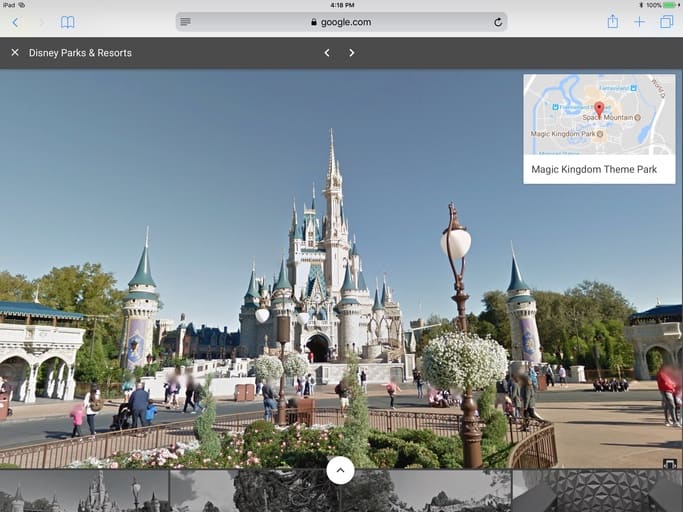Click the Disney Parks & Resorts title
This screenshot has width=683, height=512.
coord(80,53)
